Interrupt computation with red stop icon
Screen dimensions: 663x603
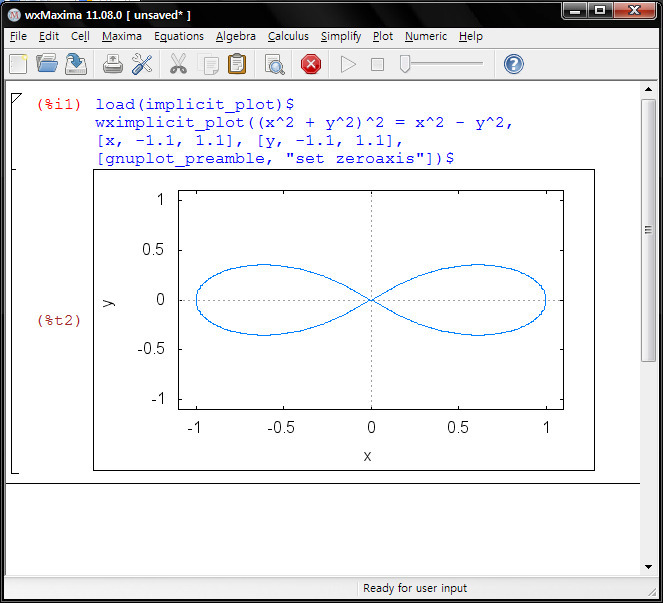tap(311, 64)
